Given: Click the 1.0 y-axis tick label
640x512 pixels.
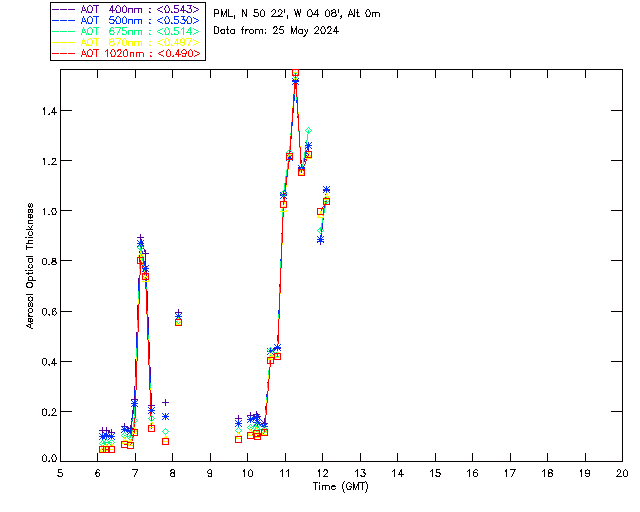Looking at the screenshot, I should point(49,211).
